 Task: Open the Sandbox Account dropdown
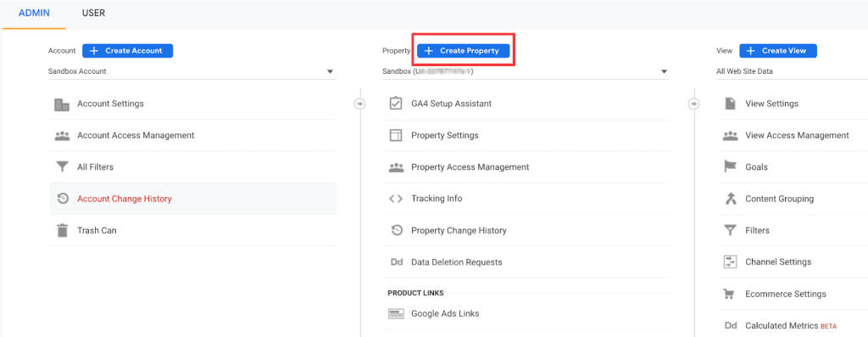192,71
